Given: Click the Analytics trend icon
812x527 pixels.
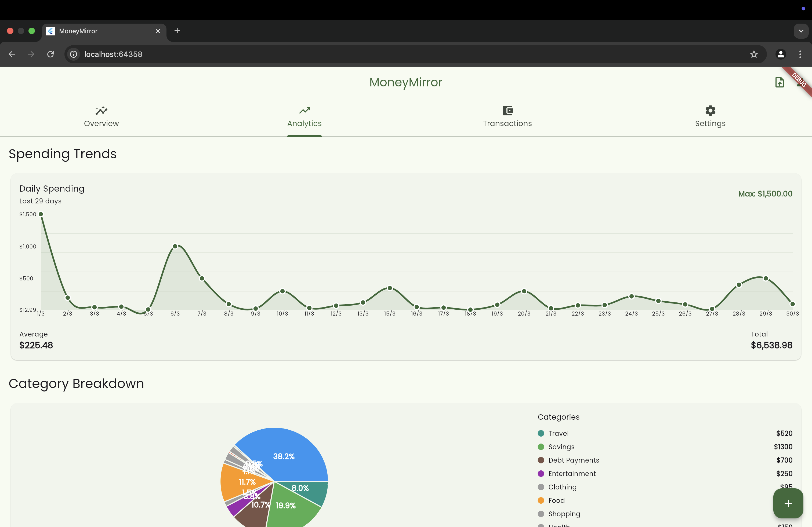Looking at the screenshot, I should tap(304, 111).
